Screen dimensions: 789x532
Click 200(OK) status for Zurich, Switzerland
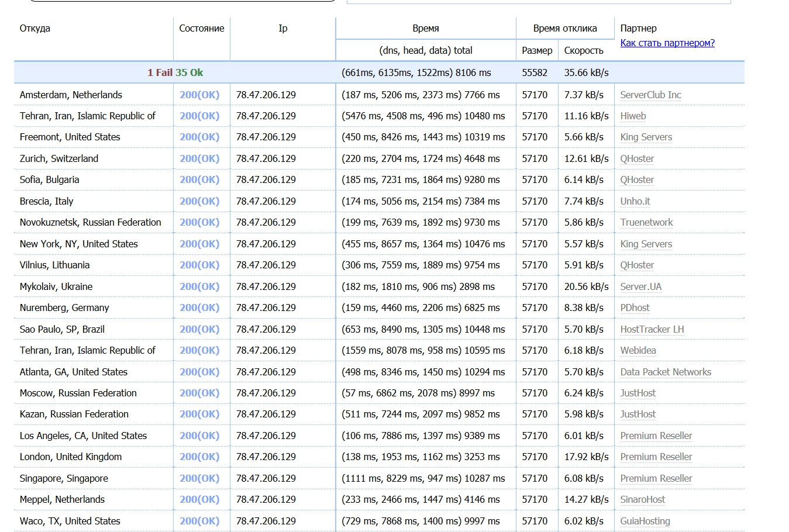tap(199, 158)
